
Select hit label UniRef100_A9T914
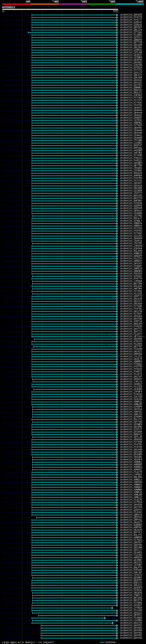coord(131,409)
